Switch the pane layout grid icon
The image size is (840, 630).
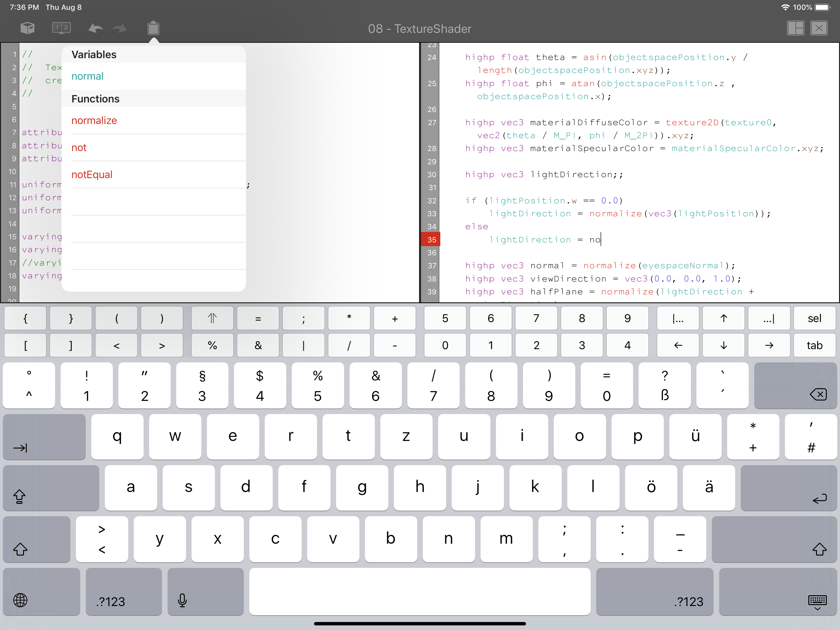coord(795,28)
